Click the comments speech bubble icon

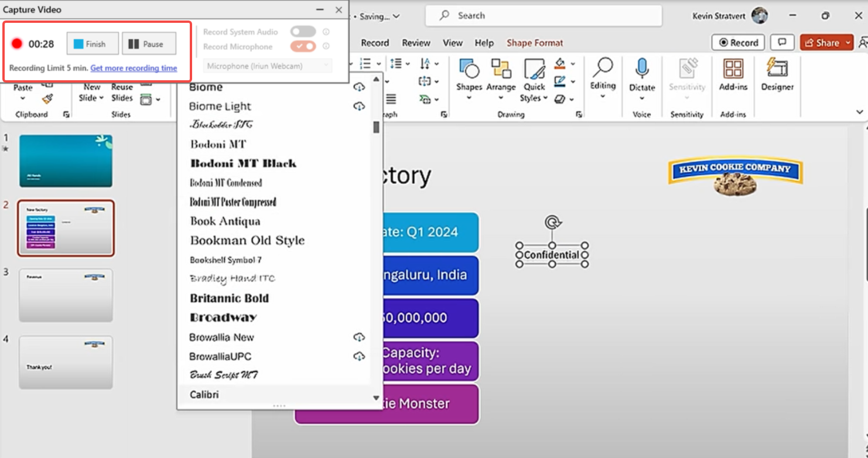(782, 43)
